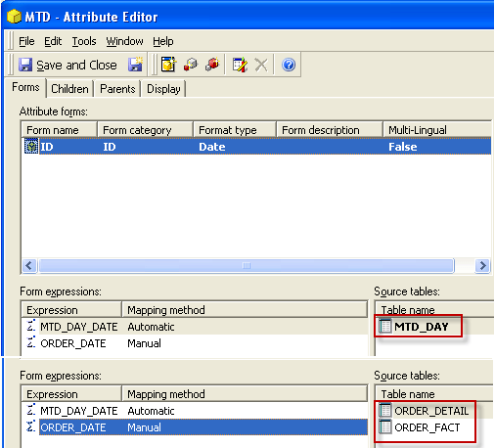The image size is (495, 448).
Task: Click the new attribute form icon
Action: pyautogui.click(x=169, y=65)
